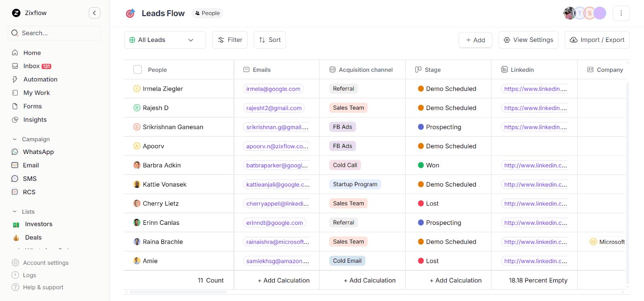Add Calculation under Emails column
This screenshot has height=301, width=644.
point(284,280)
